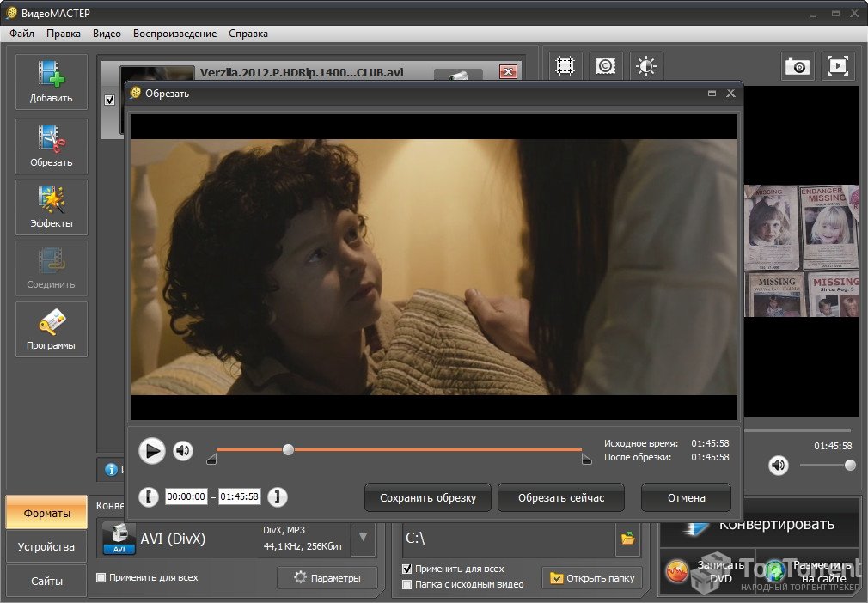Enable Применить для всех under format

pyautogui.click(x=101, y=577)
